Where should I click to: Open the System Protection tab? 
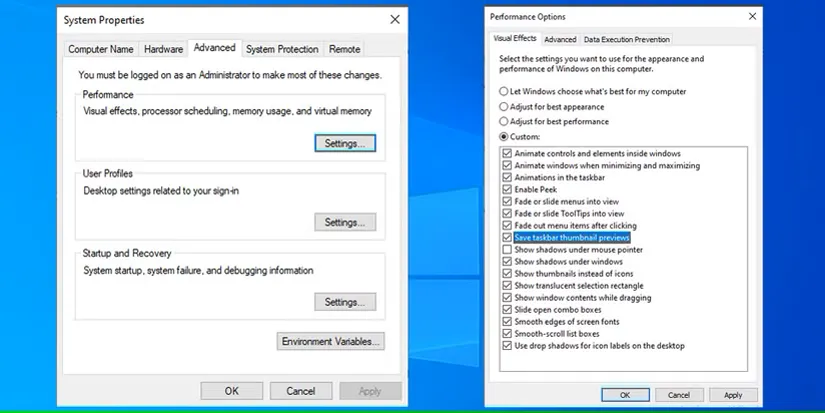282,49
